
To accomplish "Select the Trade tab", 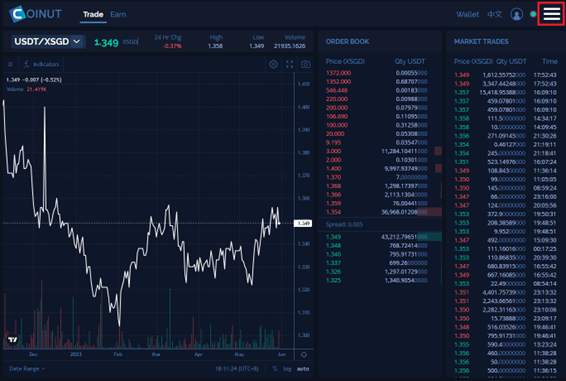I will (93, 14).
